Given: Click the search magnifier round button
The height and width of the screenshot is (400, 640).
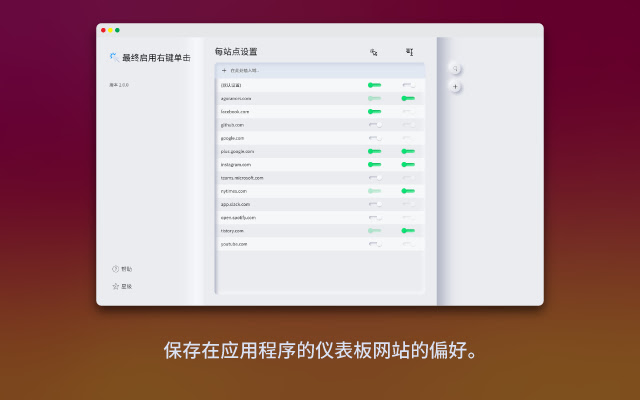Looking at the screenshot, I should (x=455, y=69).
